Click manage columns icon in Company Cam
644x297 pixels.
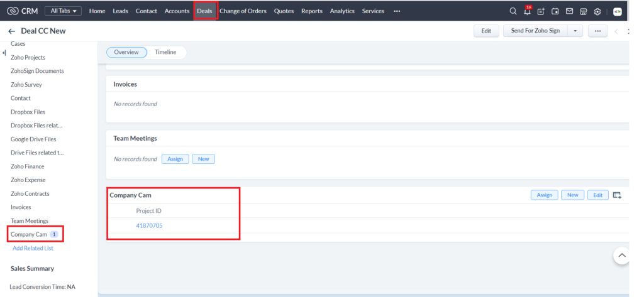[x=617, y=195]
